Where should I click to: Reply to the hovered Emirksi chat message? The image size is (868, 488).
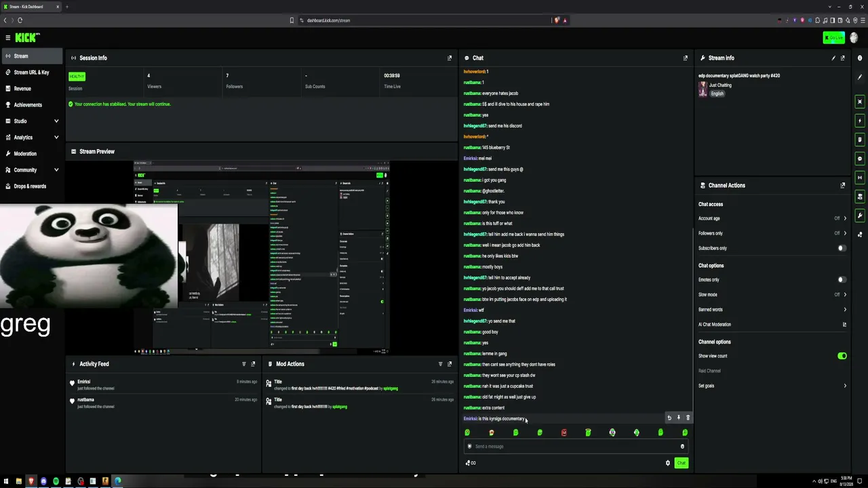pos(669,418)
